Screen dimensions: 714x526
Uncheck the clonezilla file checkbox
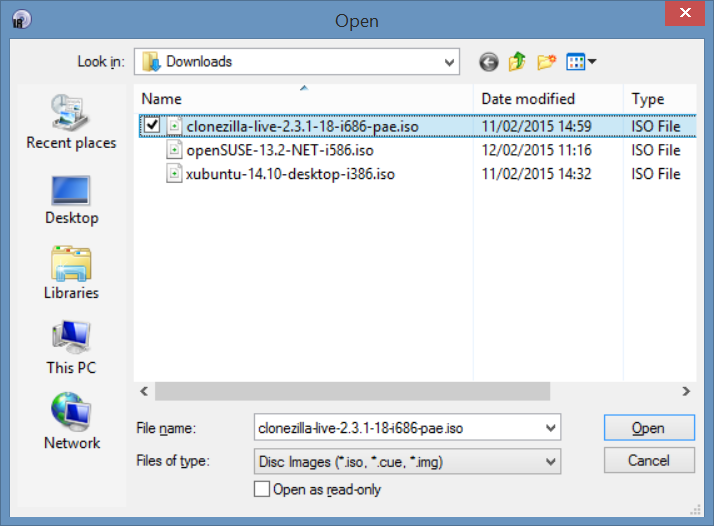[152, 125]
